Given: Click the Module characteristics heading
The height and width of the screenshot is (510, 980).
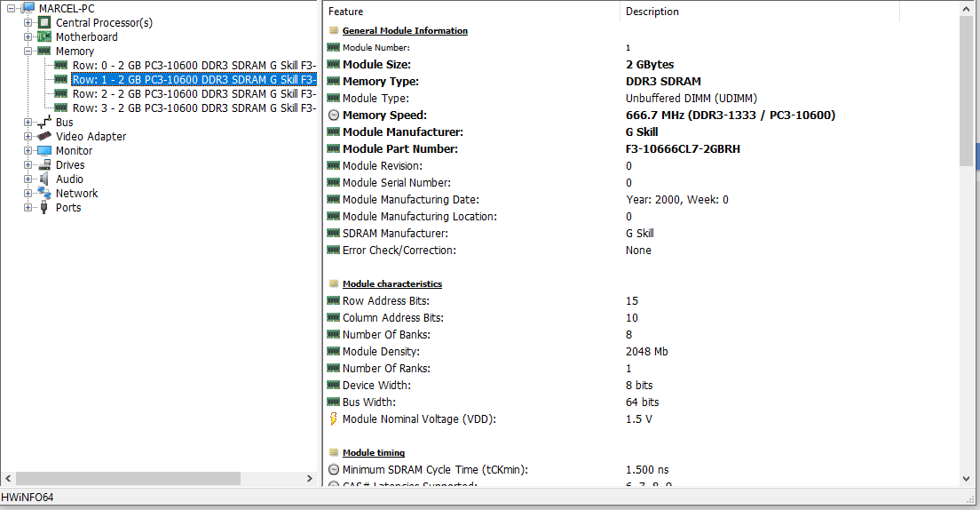Looking at the screenshot, I should [x=391, y=283].
